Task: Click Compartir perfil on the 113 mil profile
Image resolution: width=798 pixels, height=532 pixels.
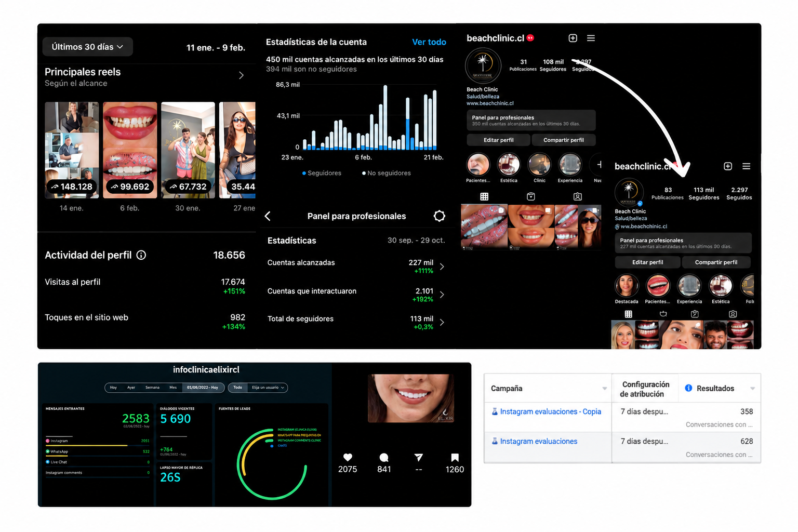Action: (716, 262)
